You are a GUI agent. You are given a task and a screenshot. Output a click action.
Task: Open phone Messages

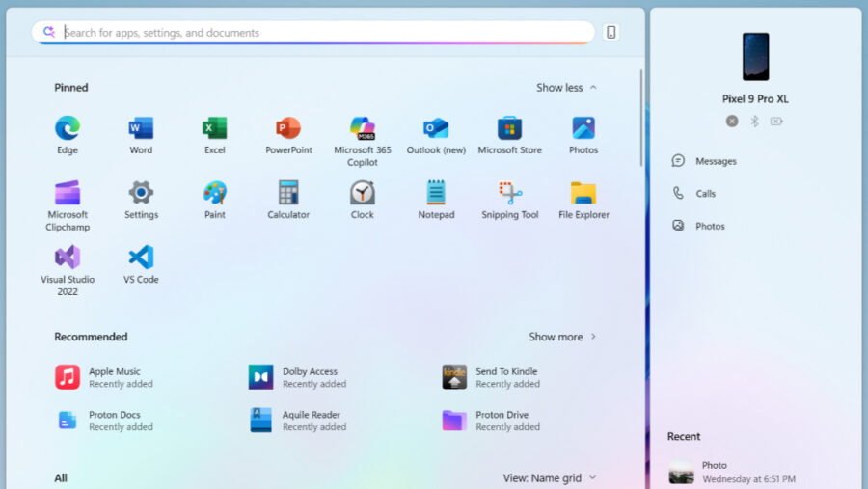point(704,161)
